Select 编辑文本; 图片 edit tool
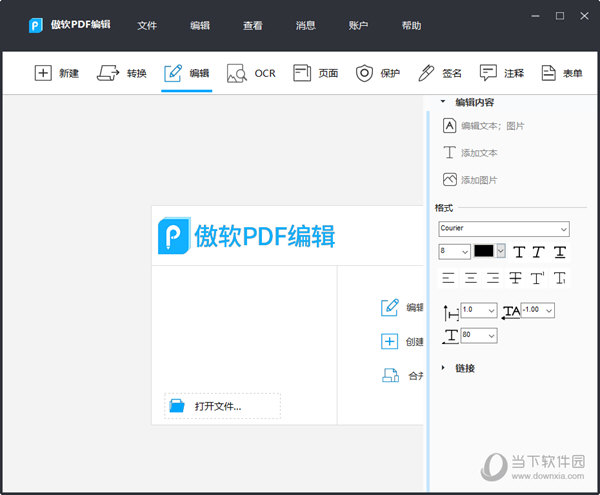 (483, 126)
